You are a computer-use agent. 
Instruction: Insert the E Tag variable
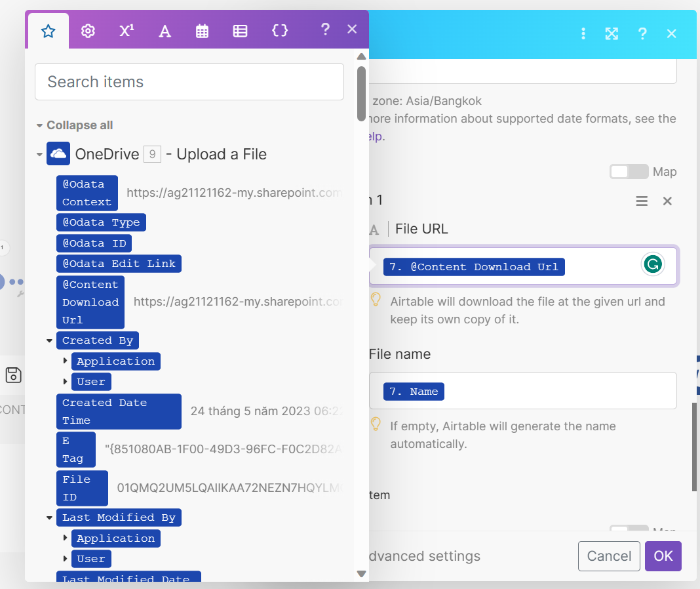[76, 449]
